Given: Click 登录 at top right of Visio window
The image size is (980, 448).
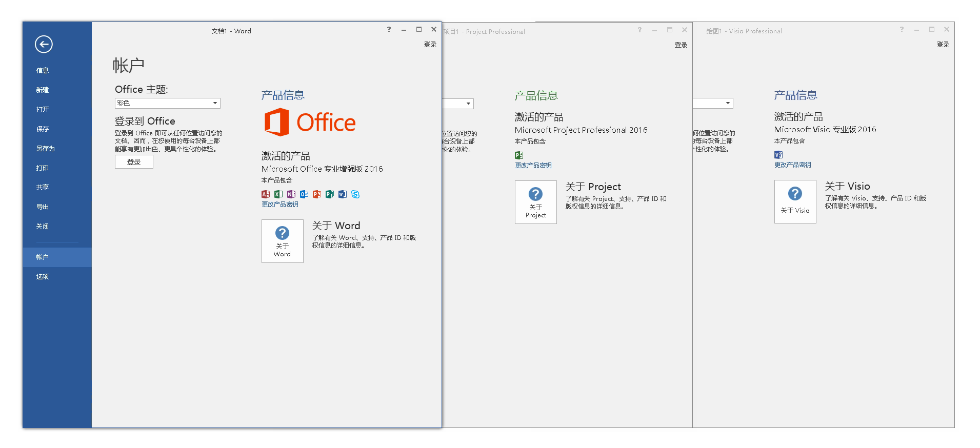Looking at the screenshot, I should (x=943, y=45).
